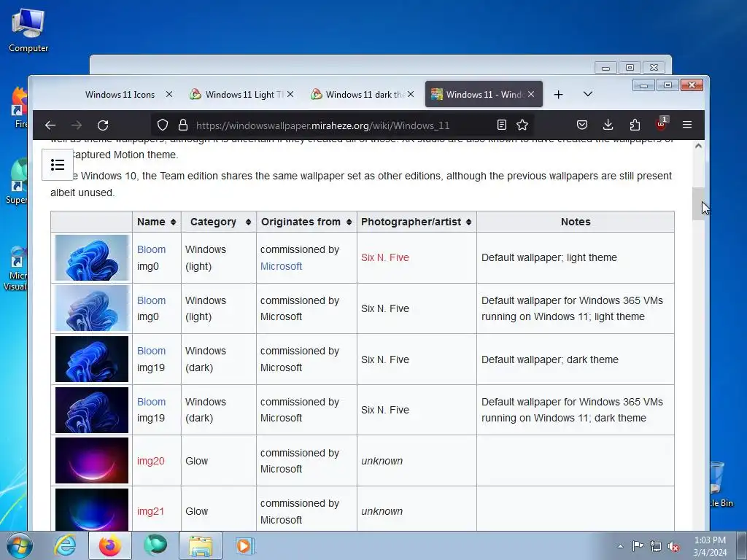Open Bloom link in default dark theme row
Image resolution: width=747 pixels, height=560 pixels.
151,351
